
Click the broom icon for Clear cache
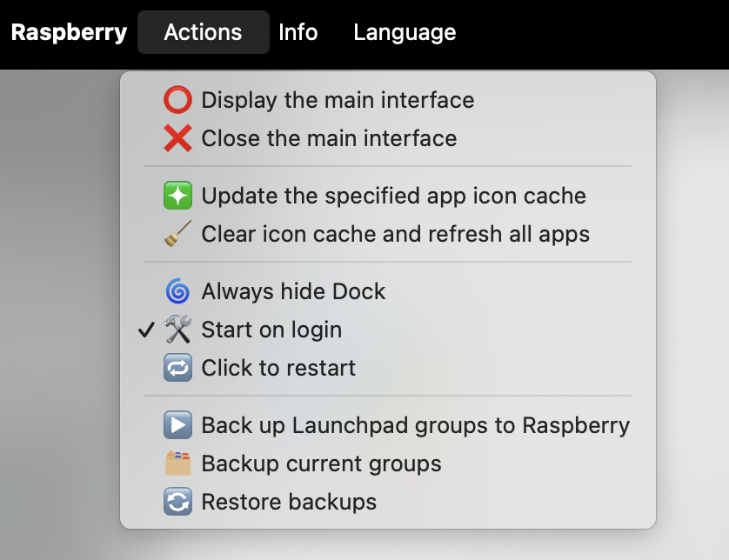pyautogui.click(x=177, y=234)
